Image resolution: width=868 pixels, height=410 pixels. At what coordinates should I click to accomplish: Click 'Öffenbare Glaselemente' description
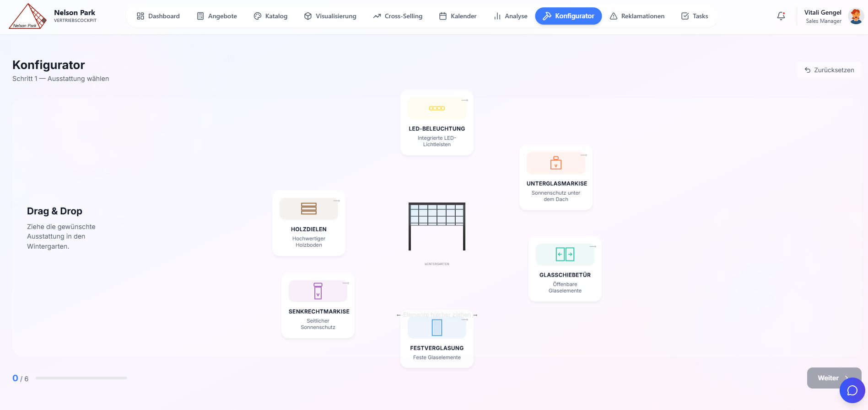click(565, 288)
